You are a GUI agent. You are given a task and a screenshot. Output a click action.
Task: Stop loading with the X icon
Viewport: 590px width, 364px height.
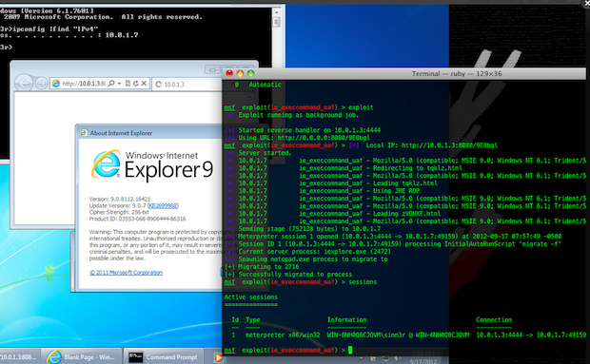(x=144, y=84)
